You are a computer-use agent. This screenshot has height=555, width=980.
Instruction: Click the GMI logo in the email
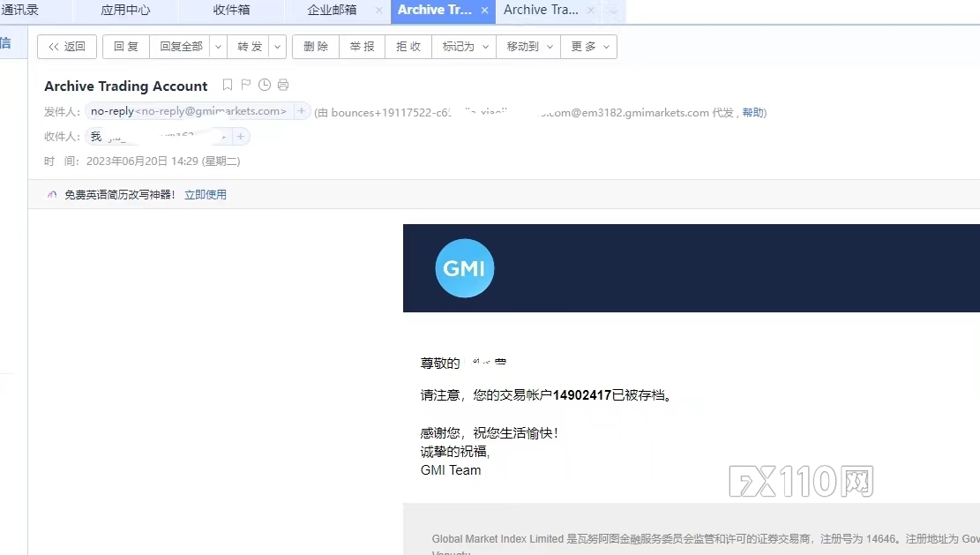(x=464, y=268)
